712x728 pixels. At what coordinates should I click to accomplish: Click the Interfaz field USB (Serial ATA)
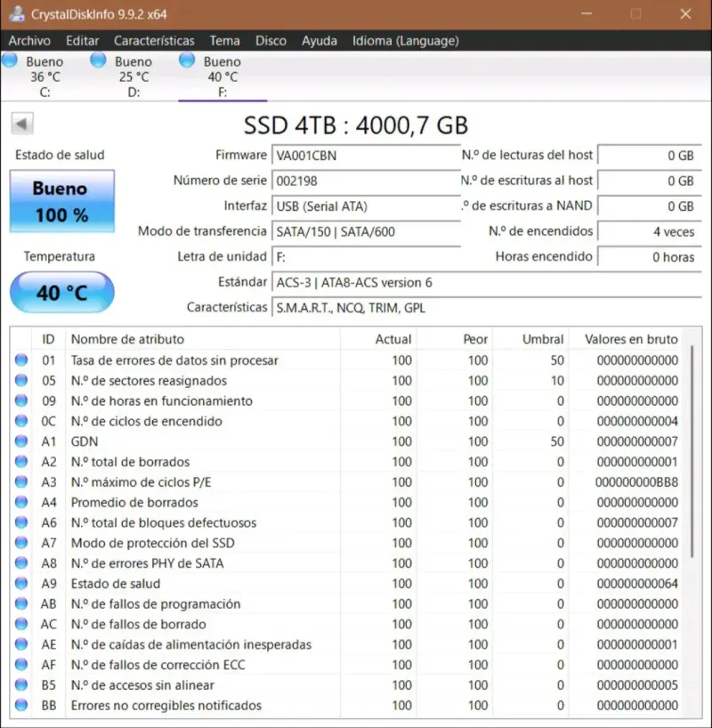click(x=366, y=206)
